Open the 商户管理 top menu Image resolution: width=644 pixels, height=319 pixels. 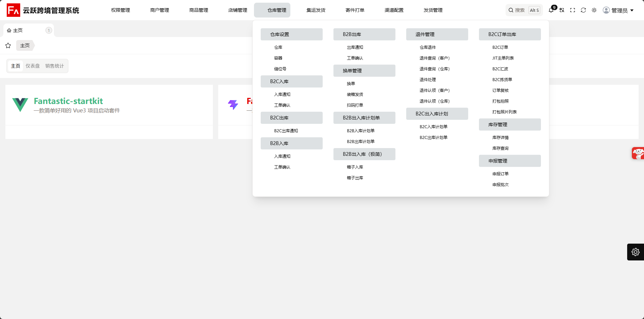coord(160,10)
